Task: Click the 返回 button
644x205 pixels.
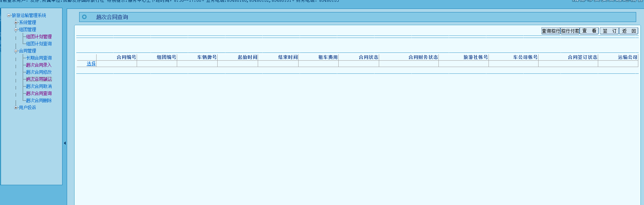Action: coord(628,31)
